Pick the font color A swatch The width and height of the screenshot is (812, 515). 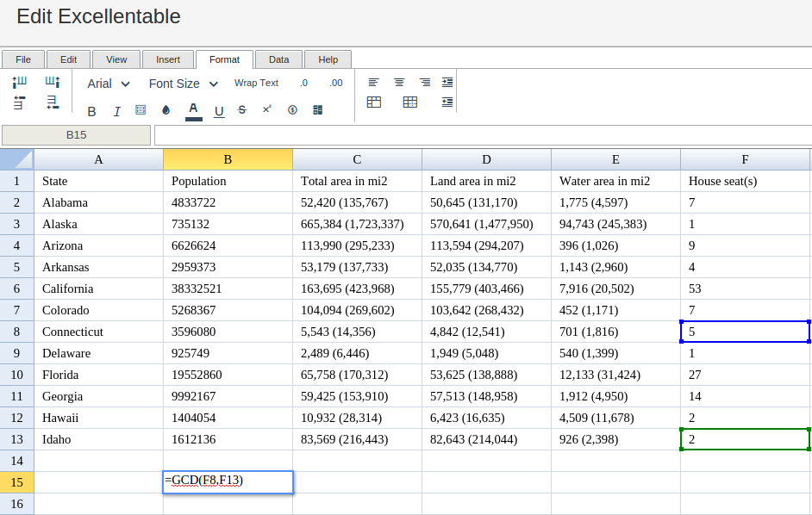click(x=193, y=110)
